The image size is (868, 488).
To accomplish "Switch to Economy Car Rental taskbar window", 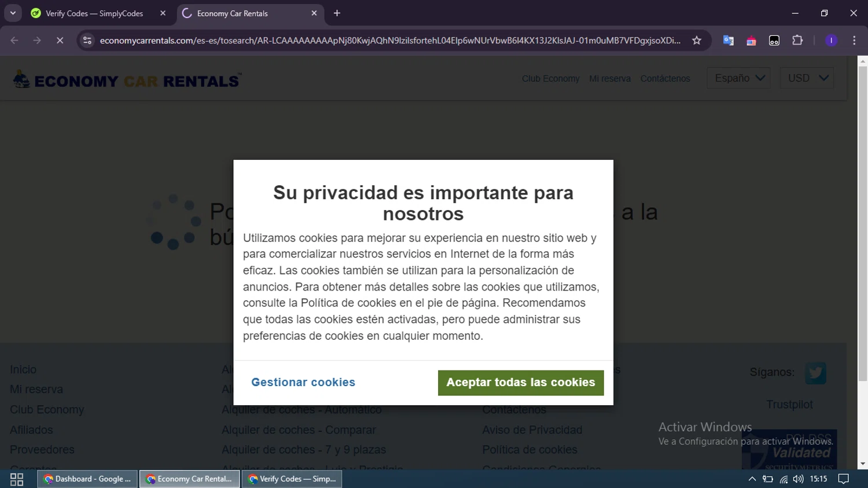I will [x=189, y=479].
